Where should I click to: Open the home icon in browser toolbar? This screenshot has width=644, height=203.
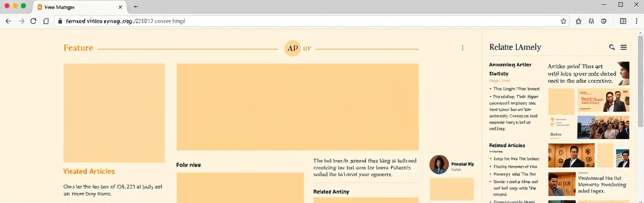[x=578, y=21]
